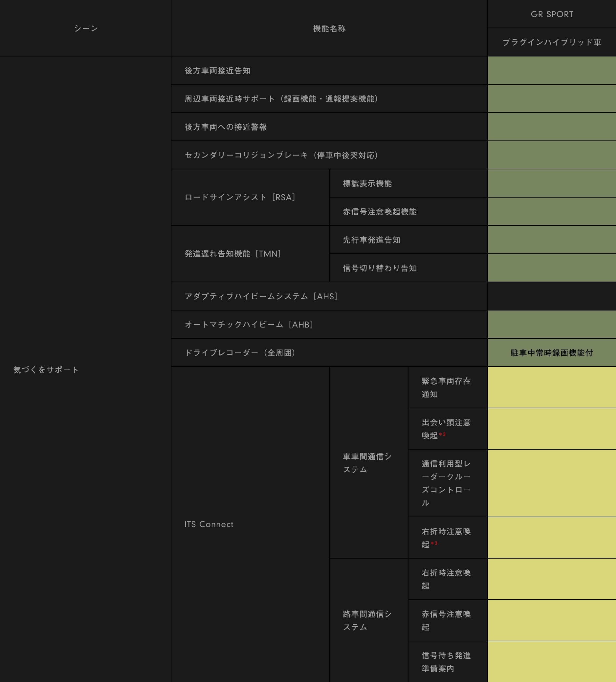Click the 機能名称 column header
Screen dimensions: 616x682
tap(329, 29)
